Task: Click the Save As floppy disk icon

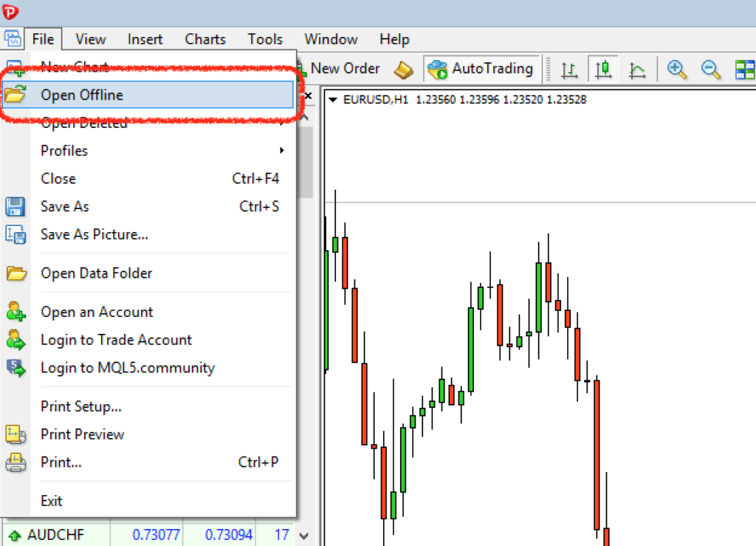Action: click(16, 206)
